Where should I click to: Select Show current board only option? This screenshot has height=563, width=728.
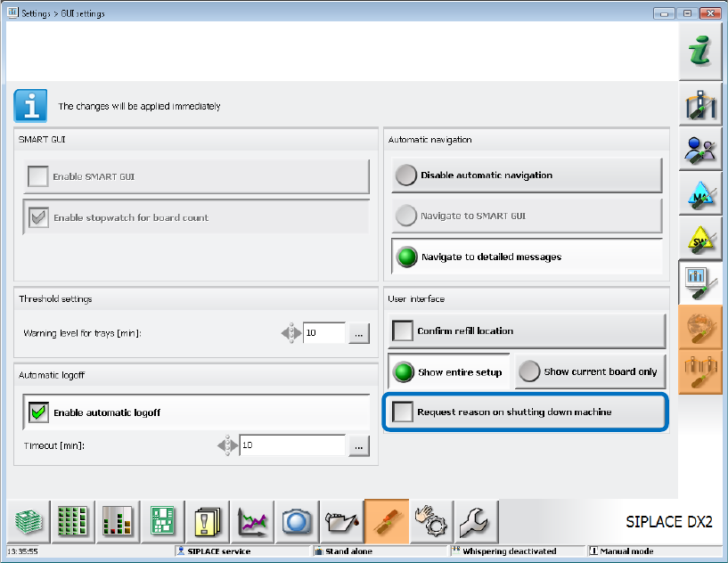pos(590,371)
